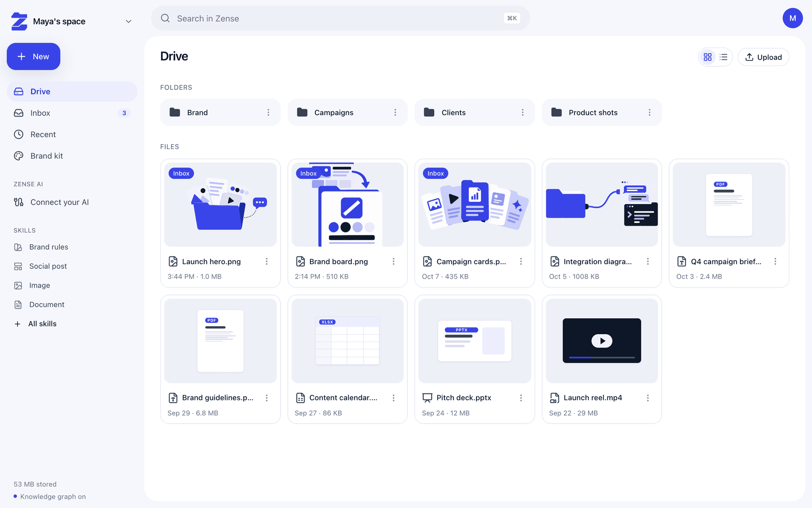Open Q4 campaign brief options menu
Image resolution: width=812 pixels, height=508 pixels.
[775, 261]
